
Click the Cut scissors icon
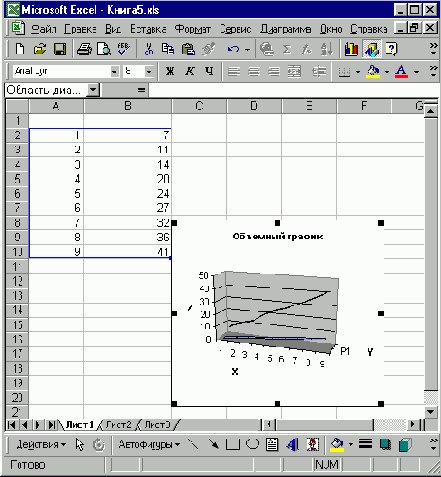point(149,49)
